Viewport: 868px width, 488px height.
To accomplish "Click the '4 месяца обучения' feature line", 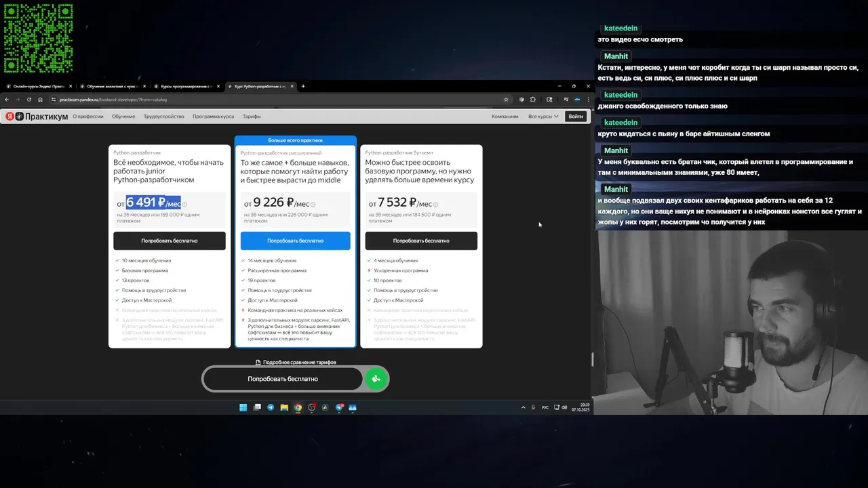I will pos(395,261).
